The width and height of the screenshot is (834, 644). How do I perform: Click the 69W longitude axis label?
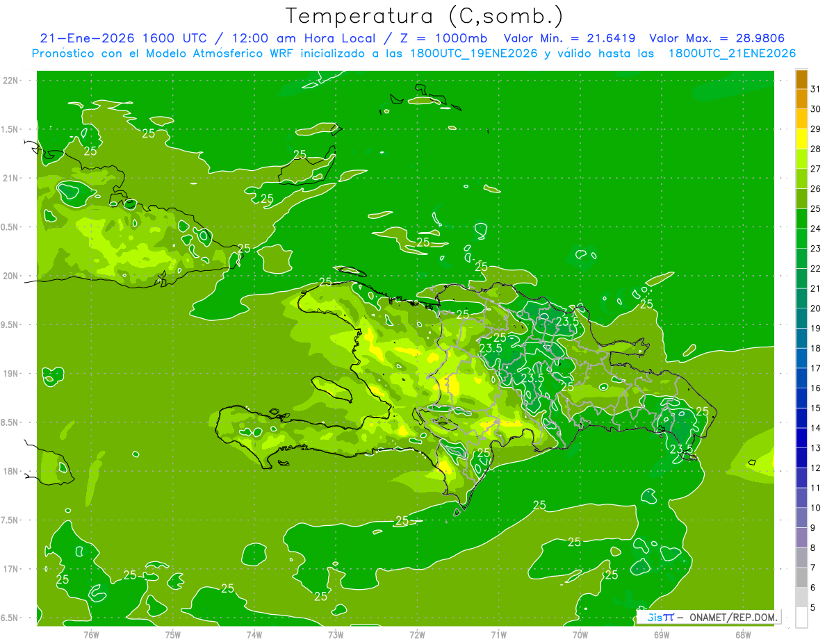[662, 634]
